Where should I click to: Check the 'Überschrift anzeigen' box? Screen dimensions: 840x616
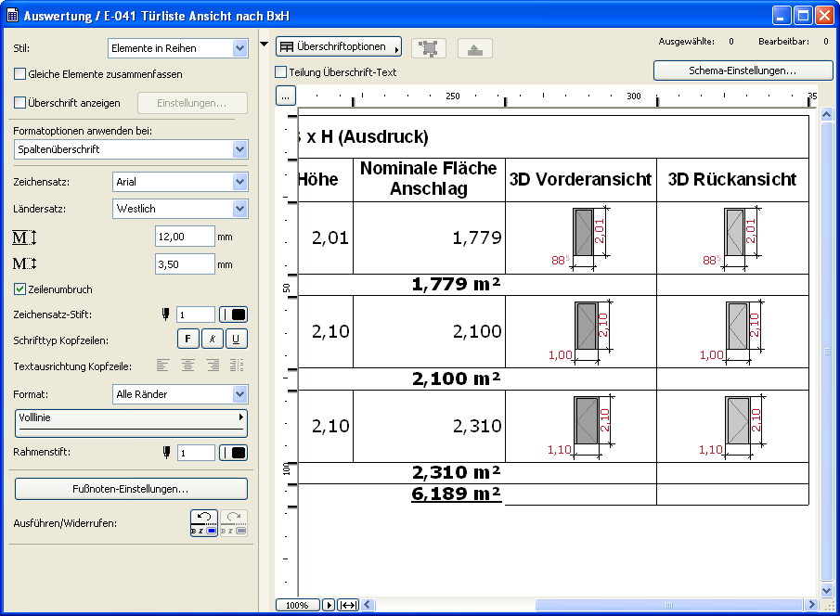pyautogui.click(x=20, y=103)
